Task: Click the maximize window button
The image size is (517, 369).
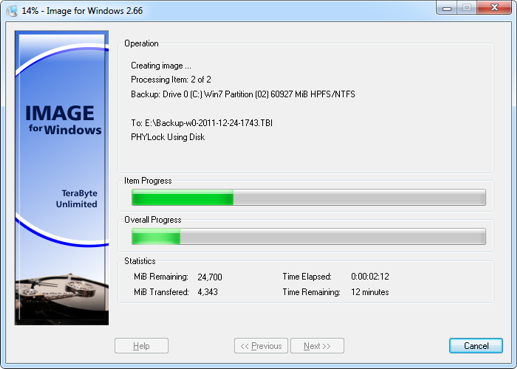Action: pos(467,8)
